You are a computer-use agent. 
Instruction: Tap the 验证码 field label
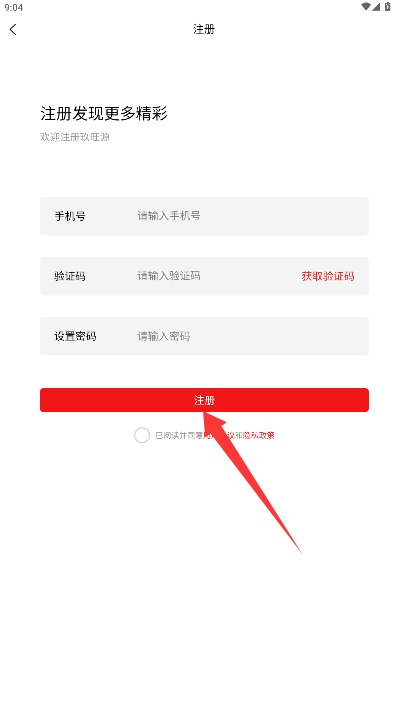[70, 276]
